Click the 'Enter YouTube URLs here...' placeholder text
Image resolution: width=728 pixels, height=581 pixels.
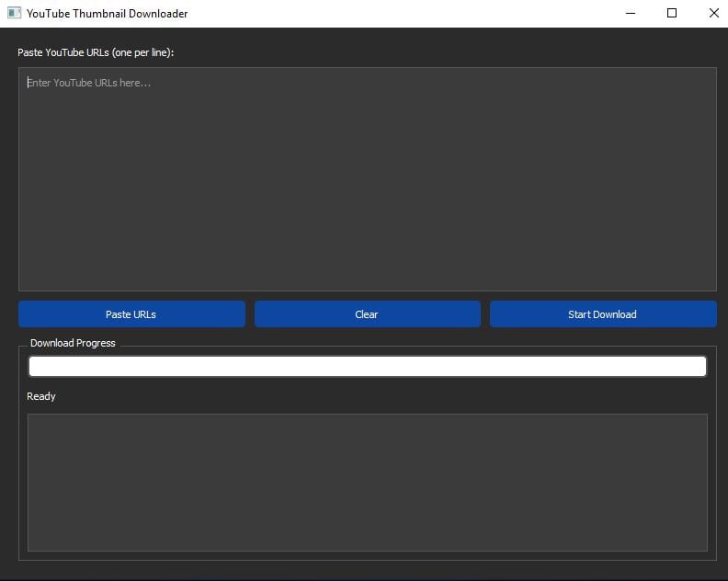(x=89, y=83)
